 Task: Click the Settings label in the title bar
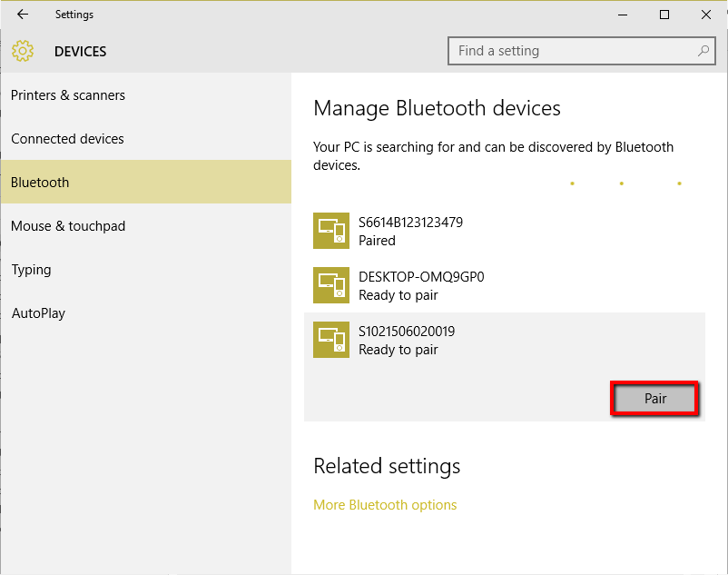click(74, 15)
